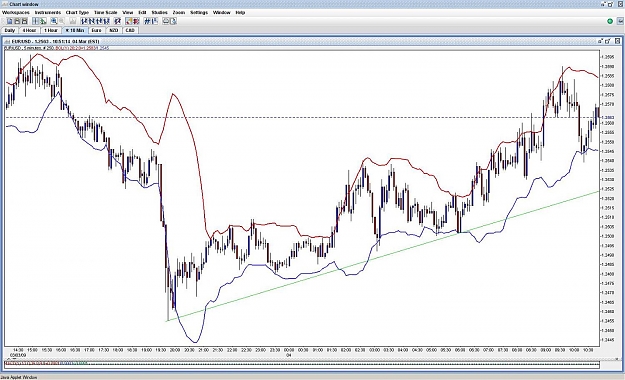Click the small icon right of the green indicator
This screenshot has width=625, height=380.
pos(620,21)
